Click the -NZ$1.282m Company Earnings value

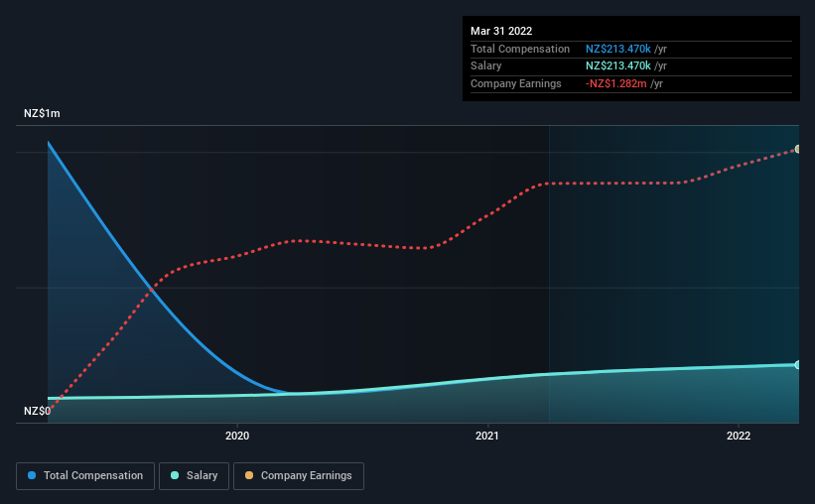point(615,83)
